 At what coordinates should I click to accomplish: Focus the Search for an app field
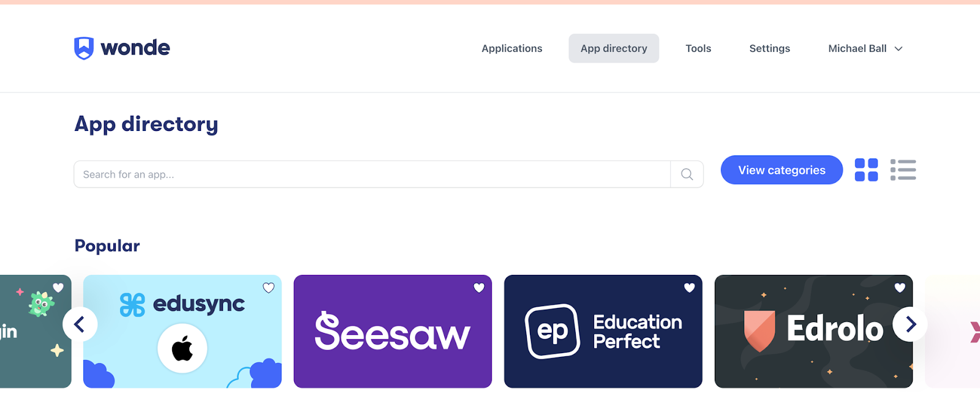(x=372, y=174)
